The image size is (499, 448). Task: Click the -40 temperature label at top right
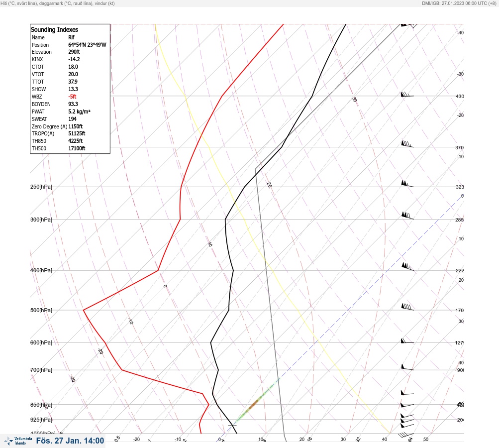[x=460, y=32]
